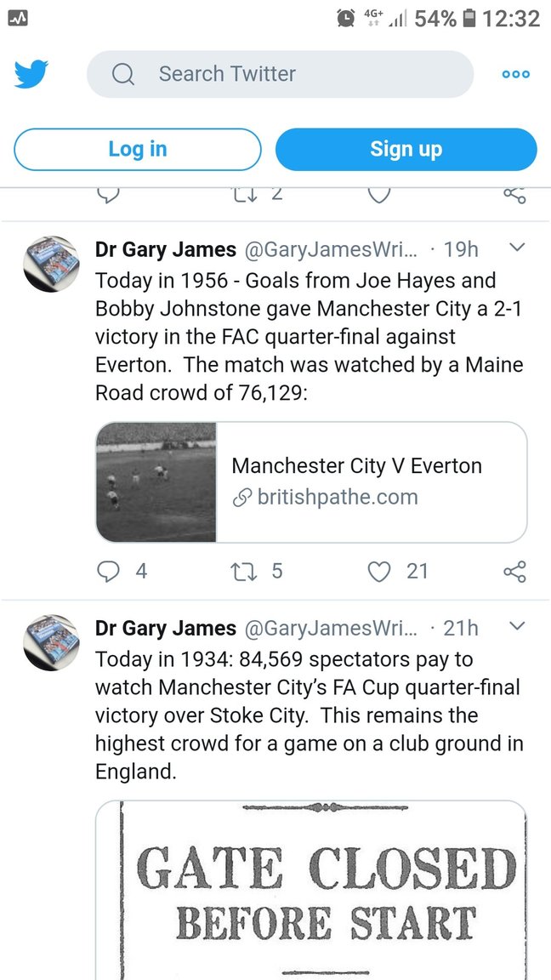The height and width of the screenshot is (980, 551).
Task: Reply to the 1956 Everton match tweet
Action: click(108, 571)
